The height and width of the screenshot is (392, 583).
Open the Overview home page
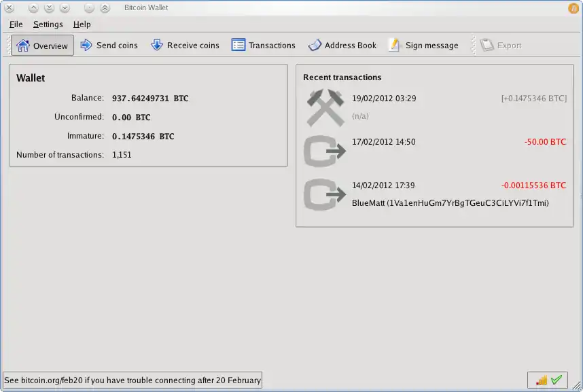[42, 46]
